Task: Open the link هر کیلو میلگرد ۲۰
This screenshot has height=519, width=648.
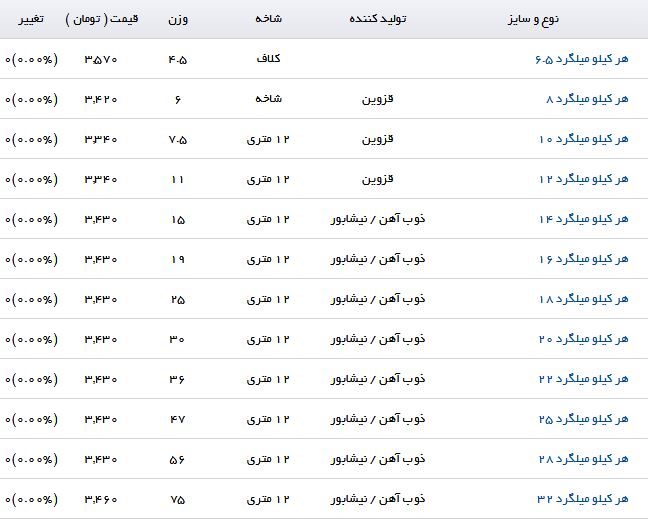Action: click(x=584, y=340)
